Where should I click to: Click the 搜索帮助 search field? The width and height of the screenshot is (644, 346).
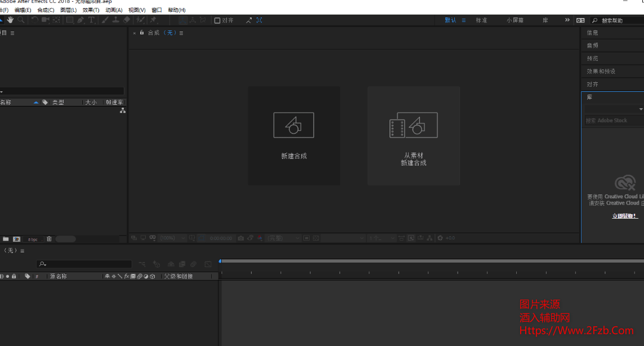click(619, 20)
